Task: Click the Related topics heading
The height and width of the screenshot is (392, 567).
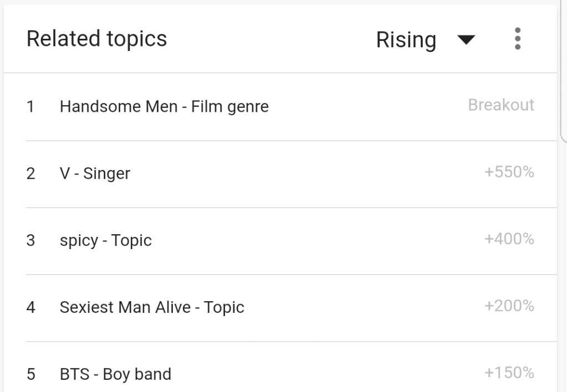Action: click(x=96, y=39)
